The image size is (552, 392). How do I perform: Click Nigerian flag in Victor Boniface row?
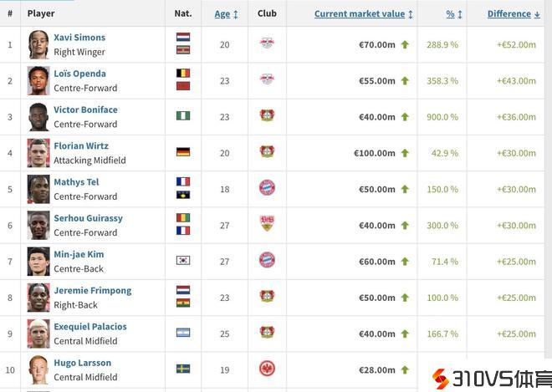click(x=183, y=115)
